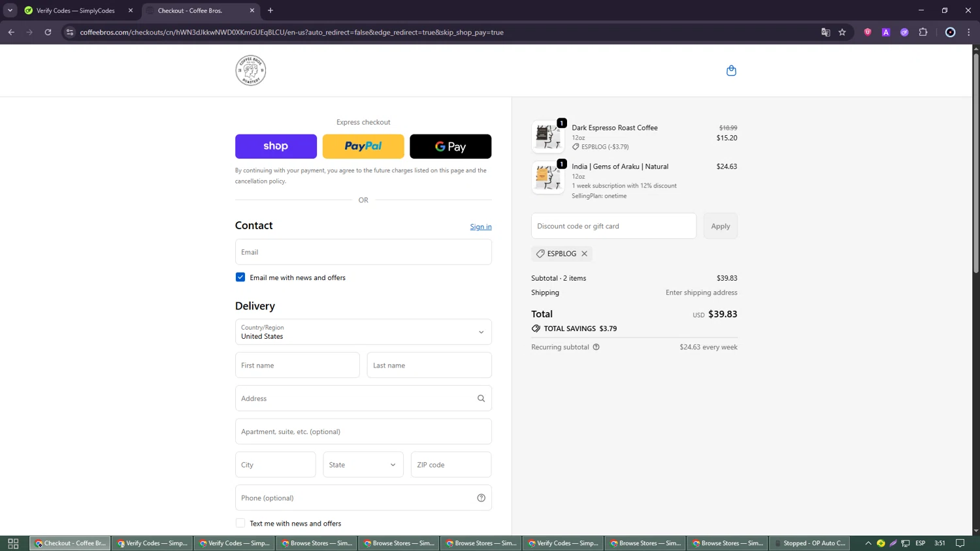Open a new browser tab
This screenshot has height=551, width=980.
tap(270, 10)
